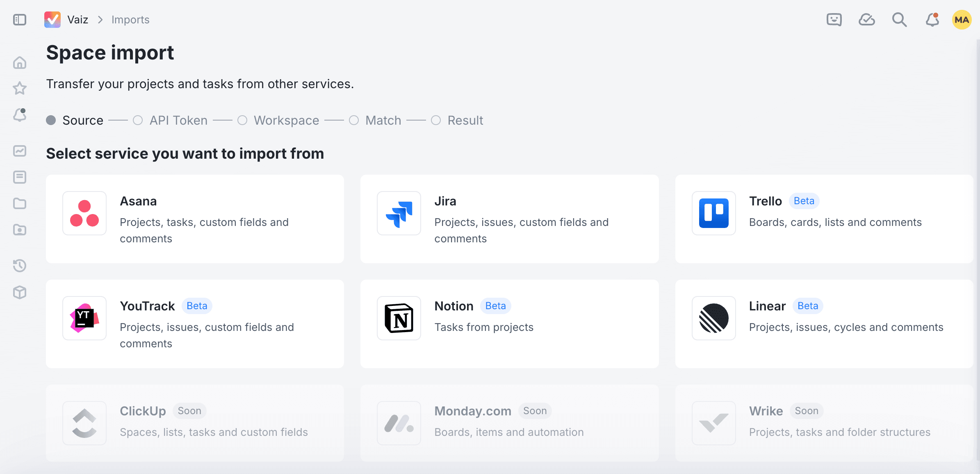Open the feedback chat bubble icon
This screenshot has height=474, width=980.
(x=834, y=19)
